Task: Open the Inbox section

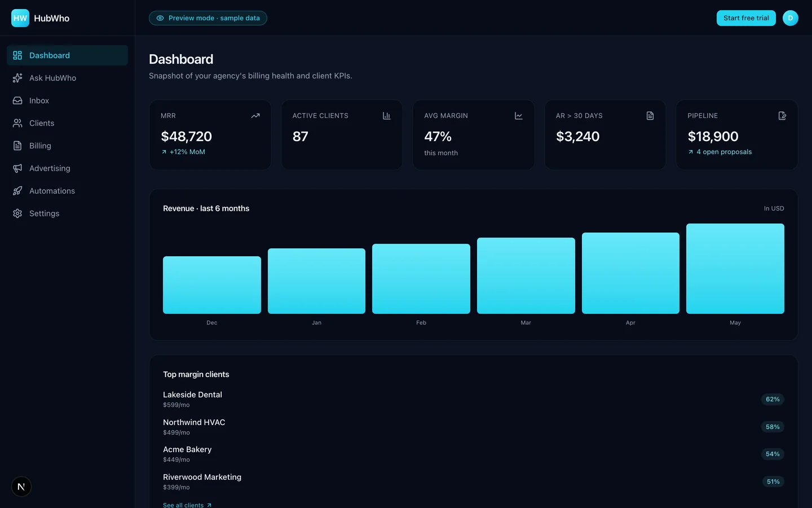Action: point(67,100)
